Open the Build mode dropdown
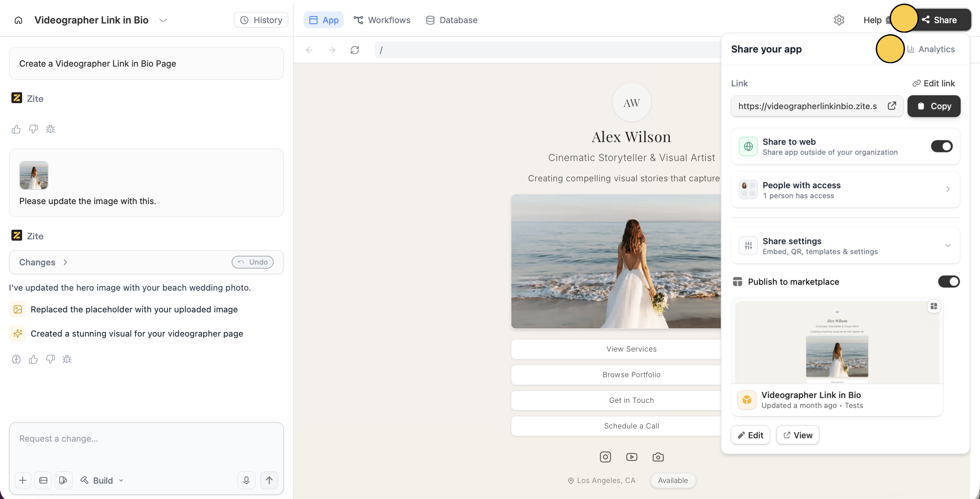Viewport: 980px width, 499px height. (x=102, y=480)
